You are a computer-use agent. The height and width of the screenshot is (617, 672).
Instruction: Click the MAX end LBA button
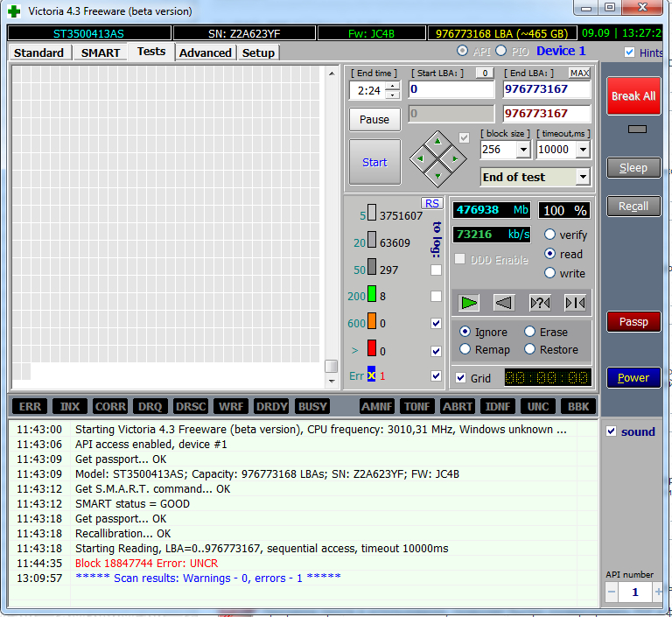coord(579,73)
